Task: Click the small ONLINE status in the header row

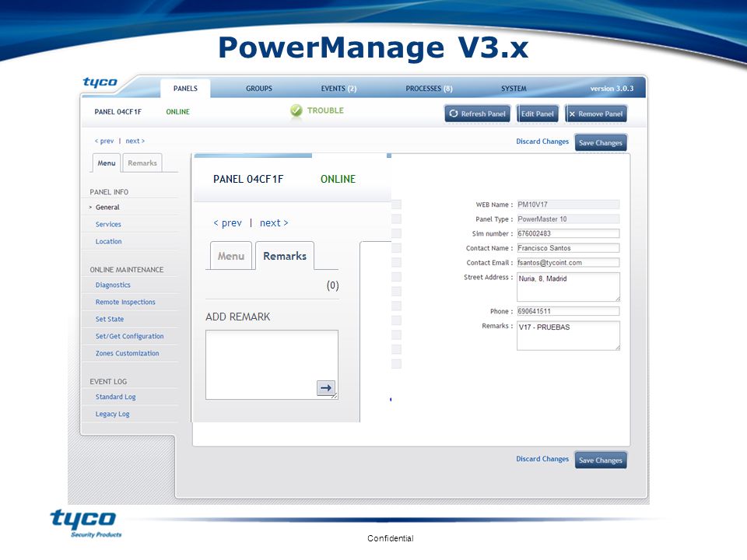Action: [177, 112]
